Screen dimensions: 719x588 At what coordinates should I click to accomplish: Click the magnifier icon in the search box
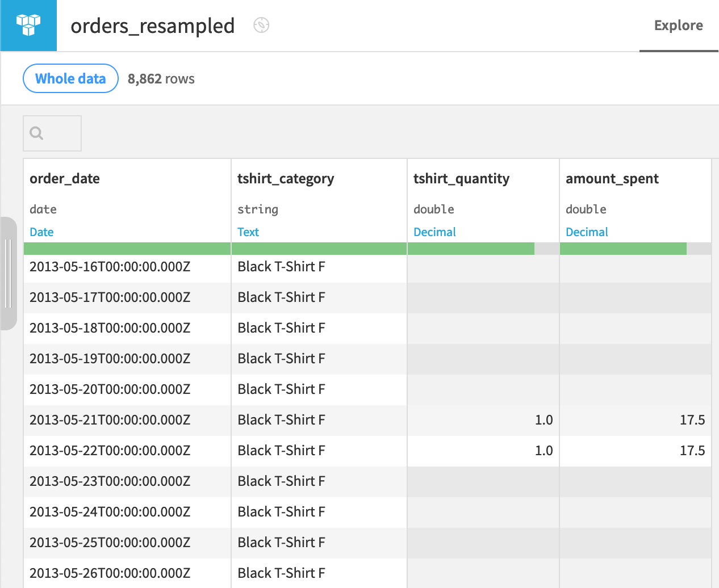coord(36,133)
